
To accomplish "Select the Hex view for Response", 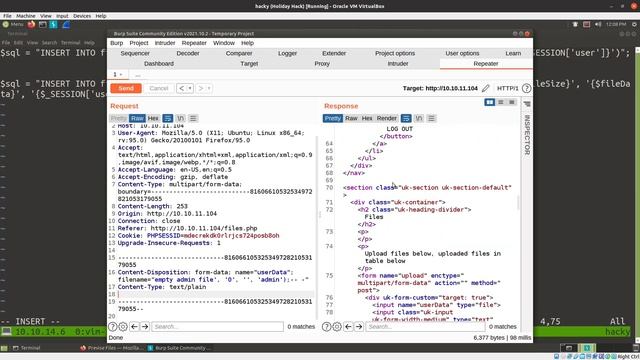I will click(x=367, y=118).
